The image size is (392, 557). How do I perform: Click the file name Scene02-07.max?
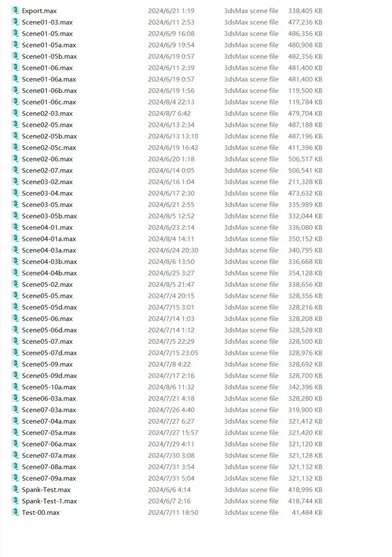click(47, 171)
